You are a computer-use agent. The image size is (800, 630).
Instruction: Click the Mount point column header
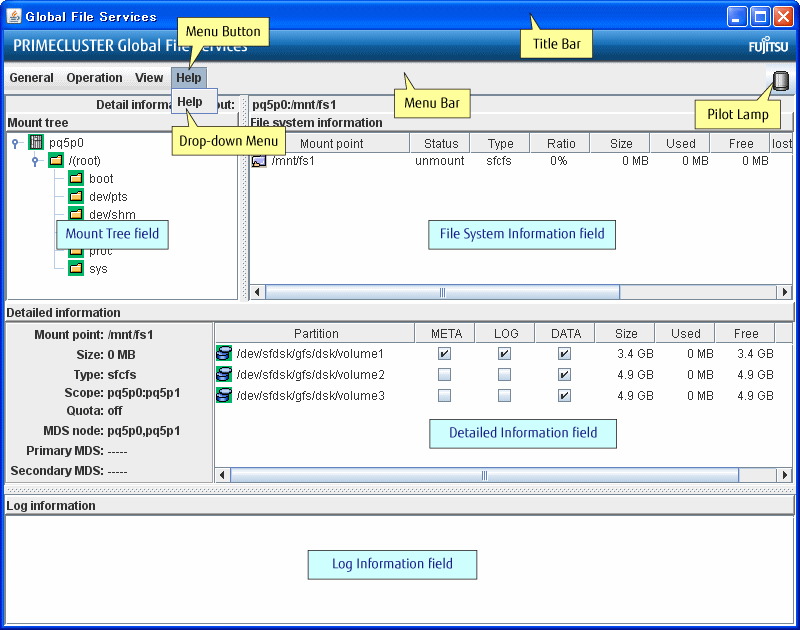coord(331,143)
